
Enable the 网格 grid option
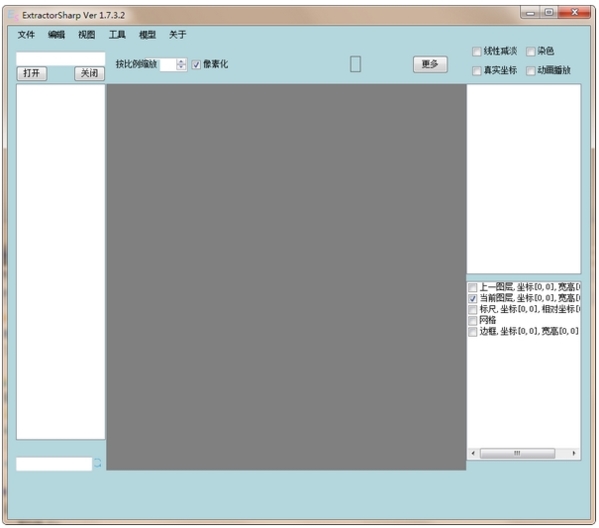(x=473, y=320)
